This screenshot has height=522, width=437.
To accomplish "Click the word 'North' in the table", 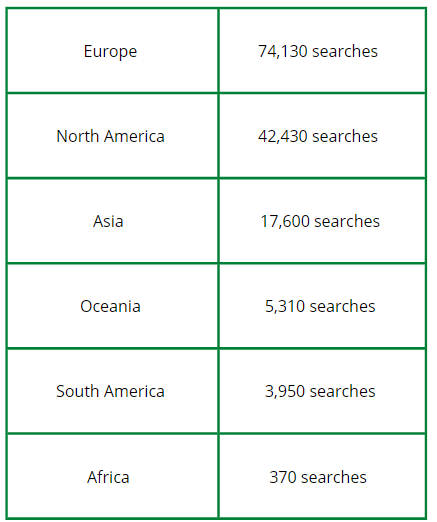I will tap(78, 136).
